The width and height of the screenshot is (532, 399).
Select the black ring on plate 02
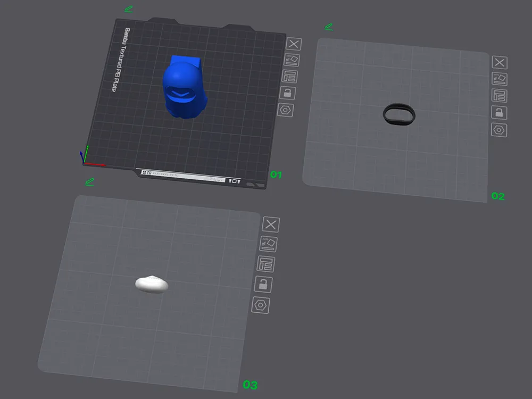click(x=399, y=115)
